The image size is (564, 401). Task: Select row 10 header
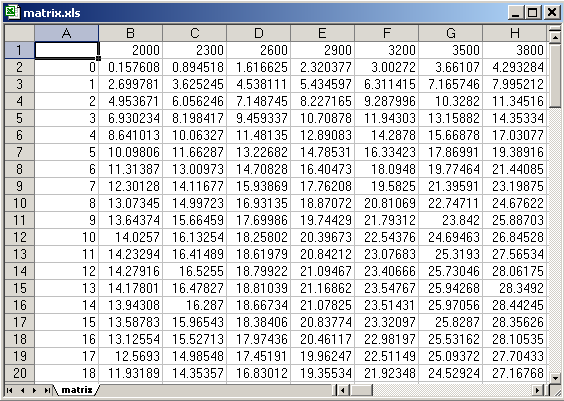[19, 203]
